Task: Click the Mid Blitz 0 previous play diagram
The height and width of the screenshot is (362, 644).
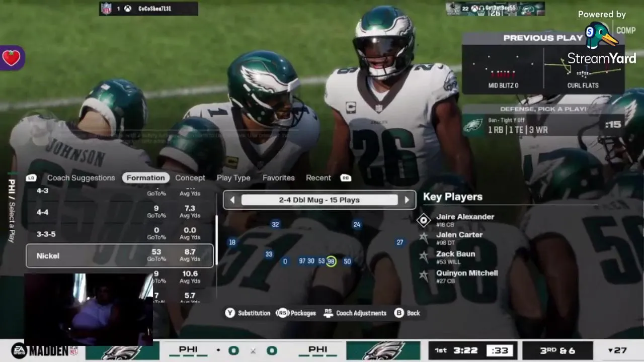Action: pos(503,68)
